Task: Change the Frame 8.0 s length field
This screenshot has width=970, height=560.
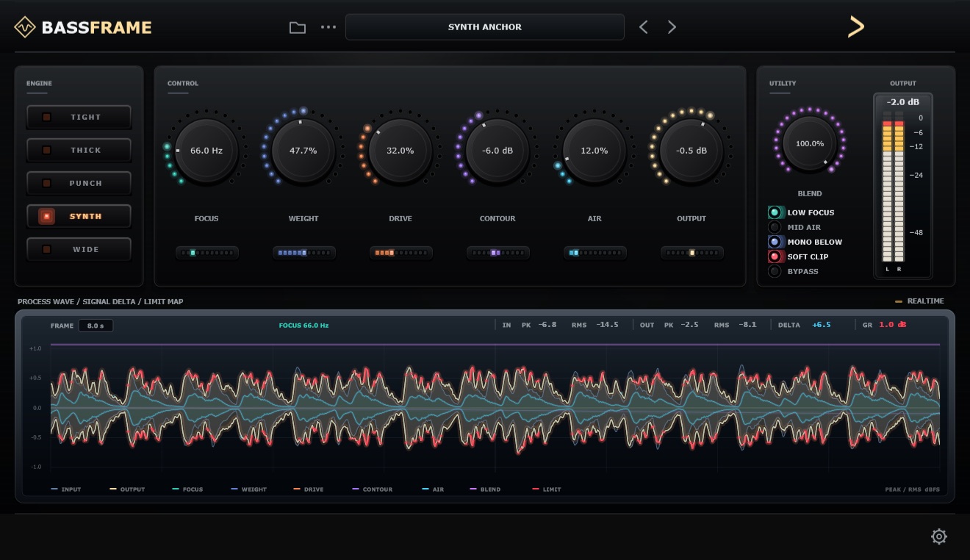Action: (x=96, y=326)
